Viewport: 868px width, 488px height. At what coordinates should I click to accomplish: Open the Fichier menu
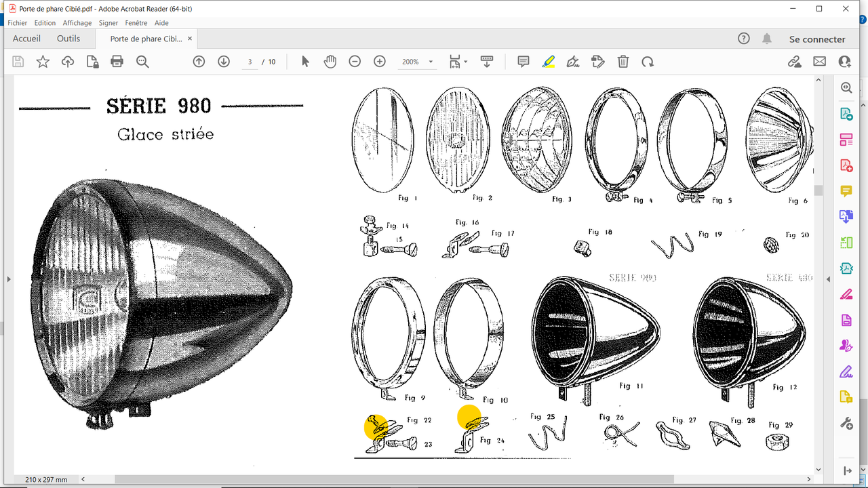coord(18,23)
